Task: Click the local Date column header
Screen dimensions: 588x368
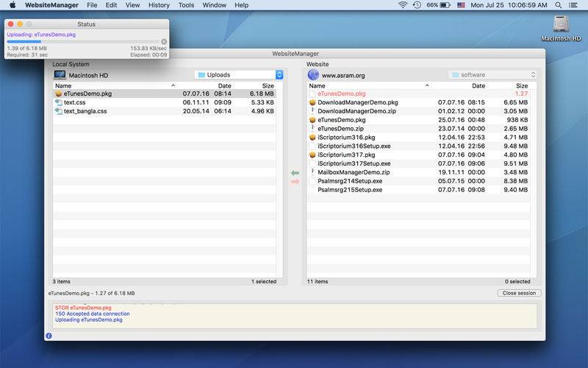Action: click(225, 85)
